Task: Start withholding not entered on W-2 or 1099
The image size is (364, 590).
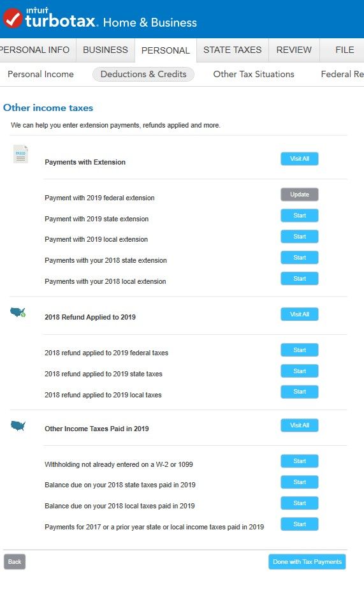Action: coord(300,461)
